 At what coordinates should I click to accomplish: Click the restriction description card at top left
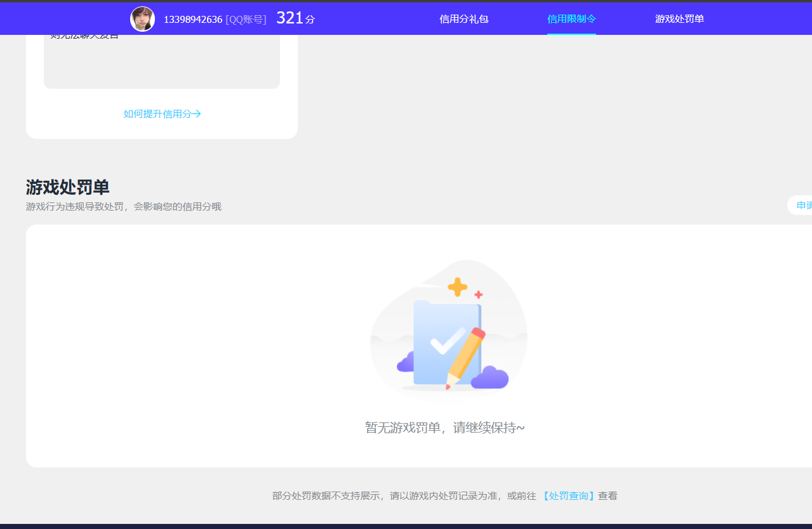[161, 60]
